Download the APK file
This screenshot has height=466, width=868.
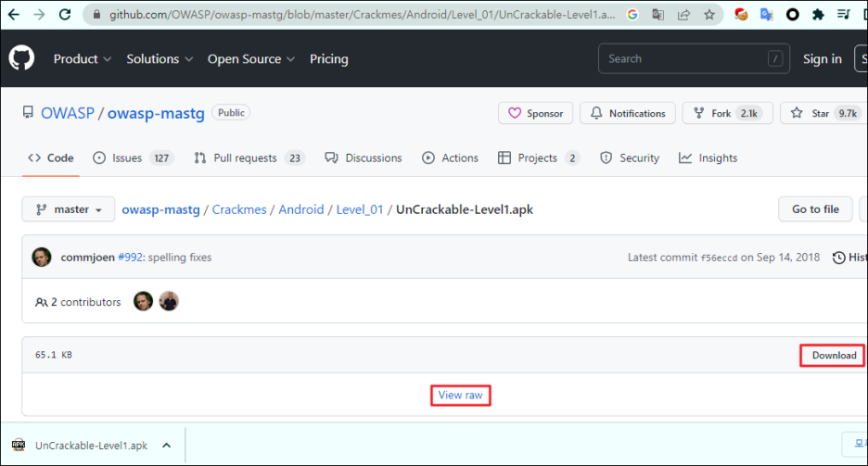coord(834,356)
